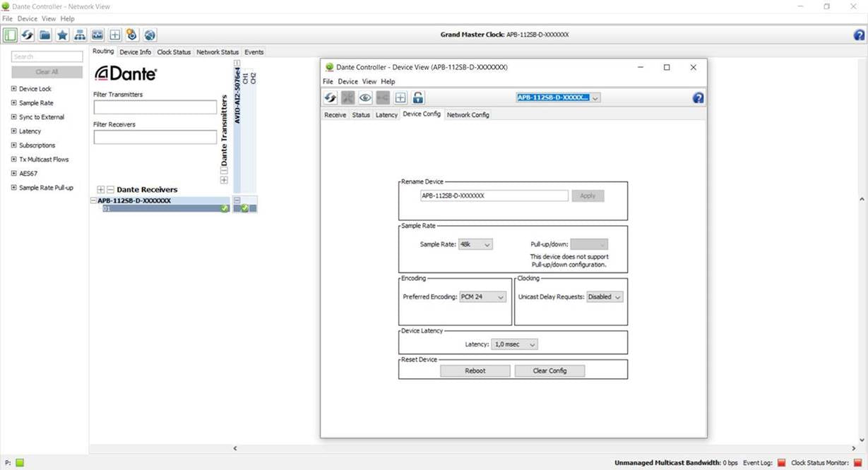This screenshot has width=868, height=470.
Task: Click the star (presets) icon in main toolbar
Action: [x=62, y=35]
